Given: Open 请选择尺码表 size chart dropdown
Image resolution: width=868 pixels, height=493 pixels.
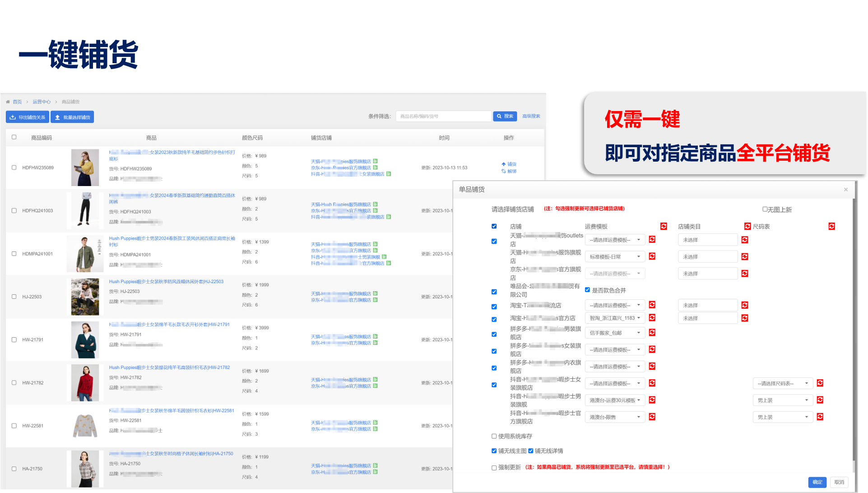Looking at the screenshot, I should 783,384.
